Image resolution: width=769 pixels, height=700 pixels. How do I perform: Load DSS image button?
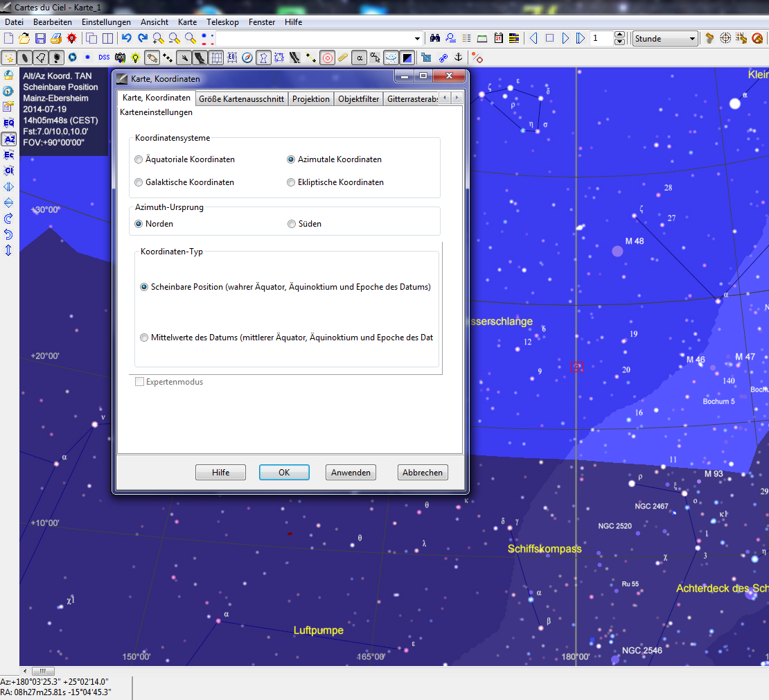[x=104, y=58]
